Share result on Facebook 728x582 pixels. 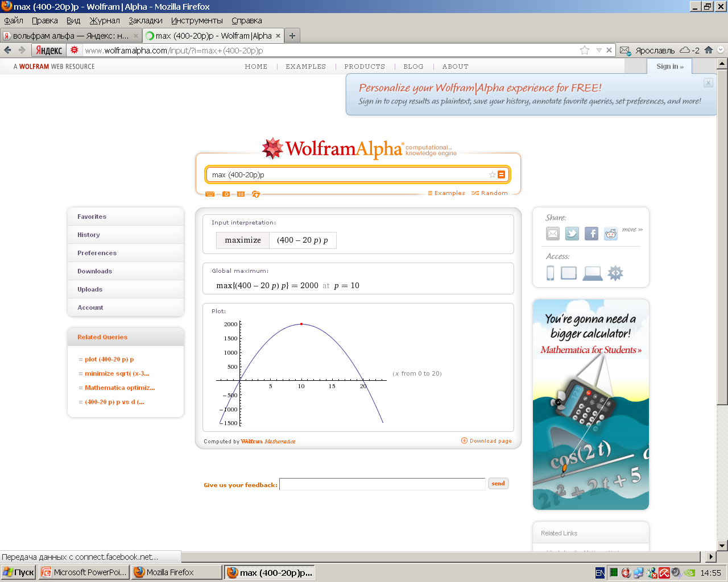point(591,234)
